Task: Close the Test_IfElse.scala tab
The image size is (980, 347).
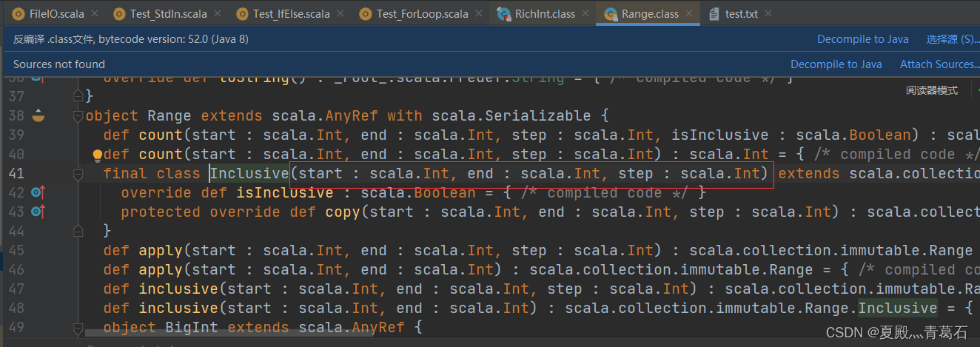Action: [340, 14]
